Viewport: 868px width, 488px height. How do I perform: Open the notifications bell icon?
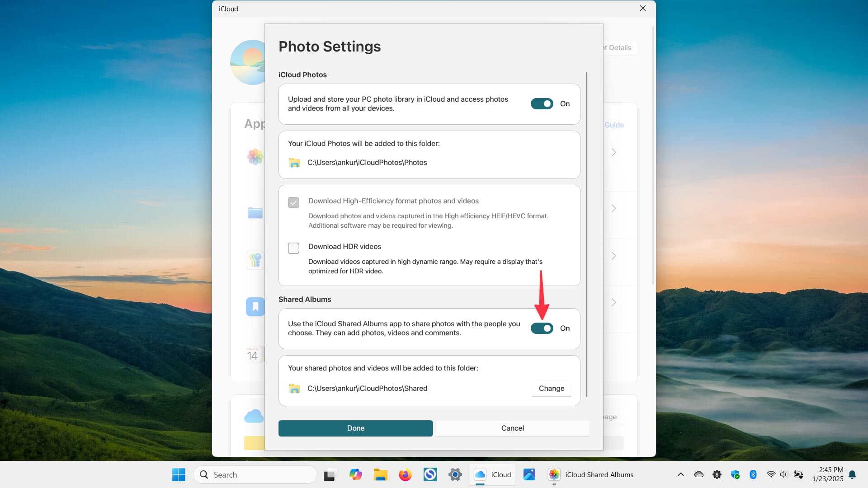852,474
